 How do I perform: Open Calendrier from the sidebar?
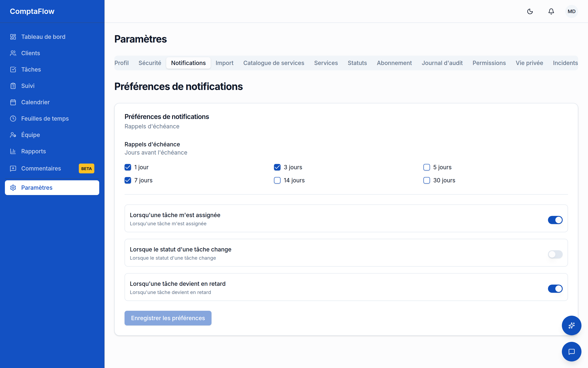point(52,102)
